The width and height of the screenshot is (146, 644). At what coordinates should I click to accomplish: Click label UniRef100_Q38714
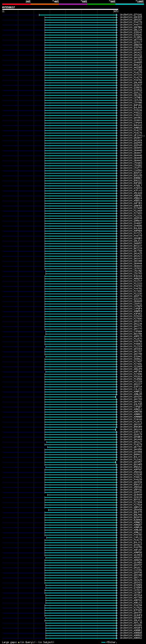coord(131,387)
